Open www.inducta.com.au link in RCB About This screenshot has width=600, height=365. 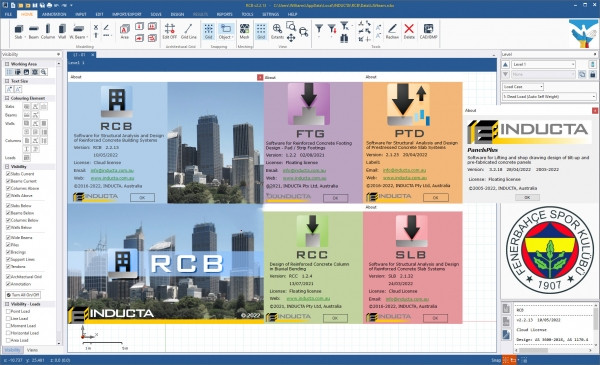click(112, 178)
